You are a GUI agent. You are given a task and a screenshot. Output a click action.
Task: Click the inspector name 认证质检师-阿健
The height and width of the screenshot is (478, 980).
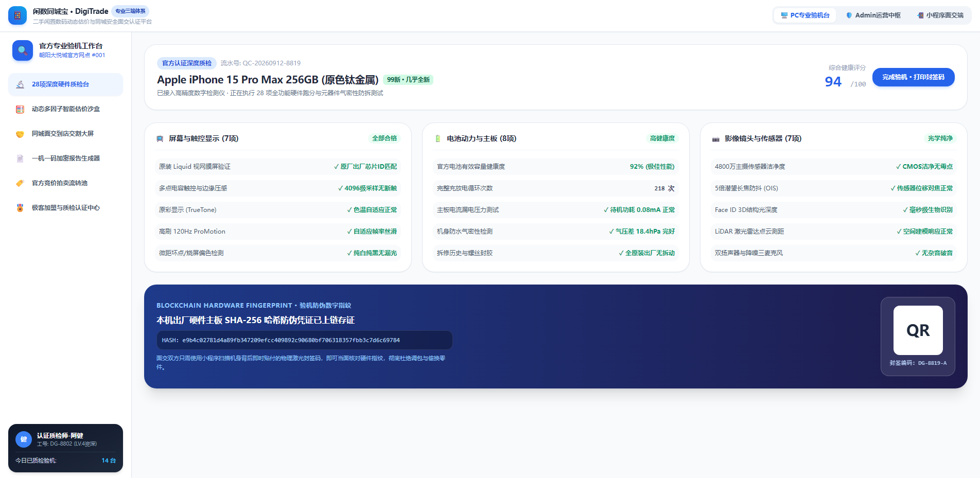click(60, 436)
